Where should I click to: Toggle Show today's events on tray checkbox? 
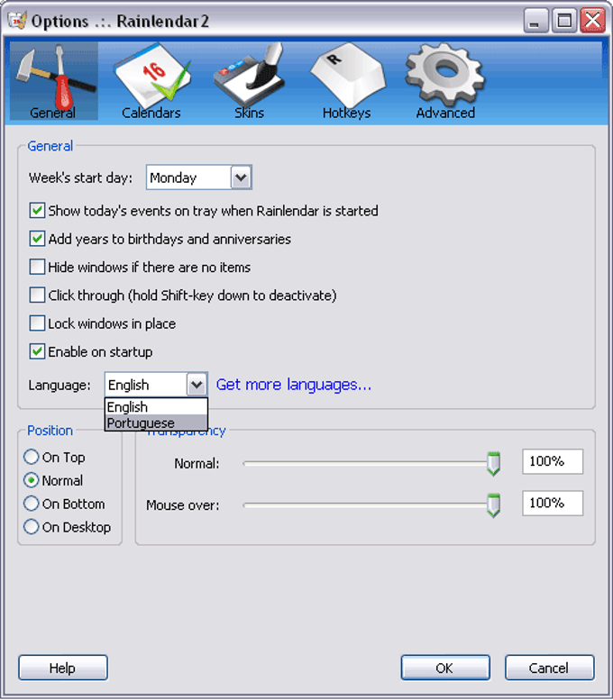(x=37, y=210)
